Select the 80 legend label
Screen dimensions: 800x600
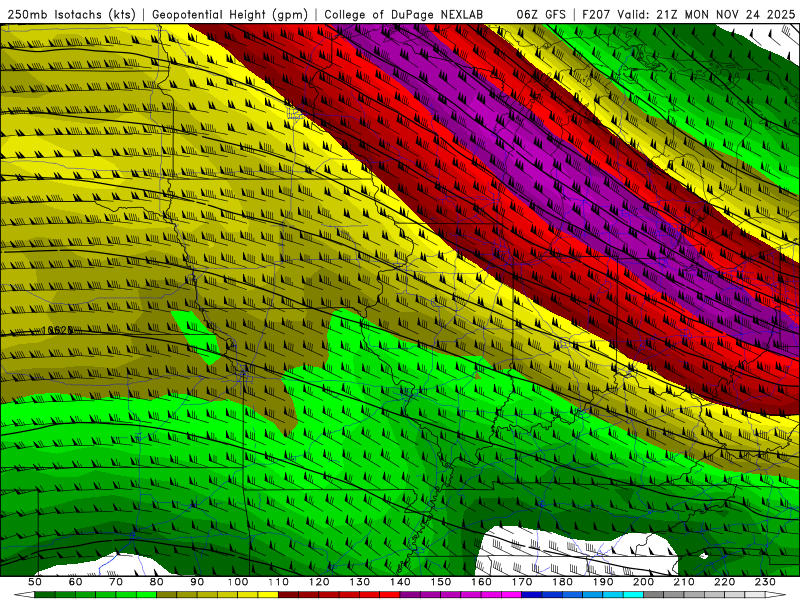157,582
